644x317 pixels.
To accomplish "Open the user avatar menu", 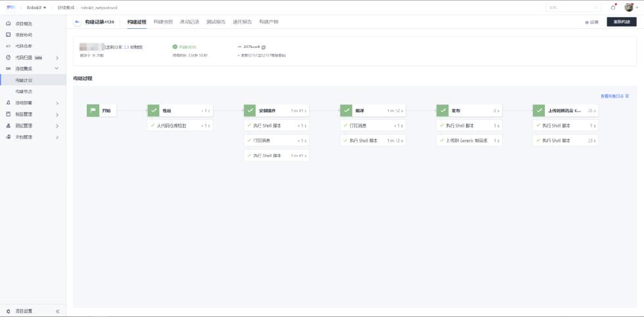I will click(x=630, y=7).
